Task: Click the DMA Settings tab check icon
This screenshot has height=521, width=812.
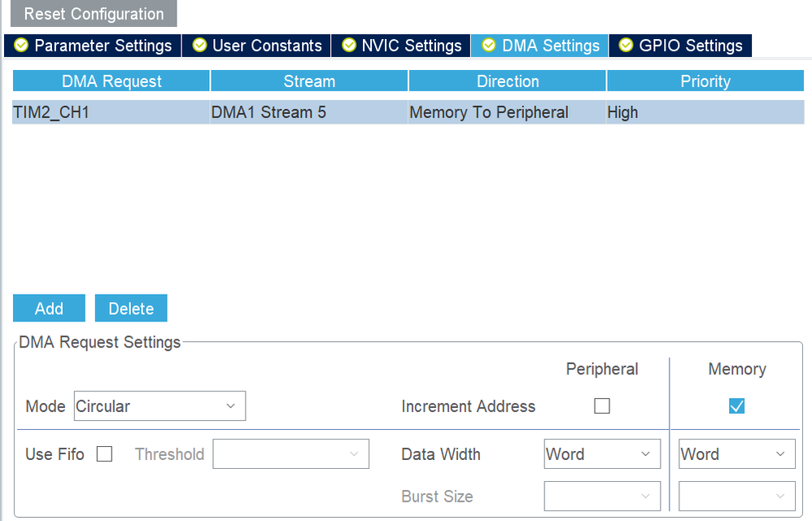Action: pos(488,46)
